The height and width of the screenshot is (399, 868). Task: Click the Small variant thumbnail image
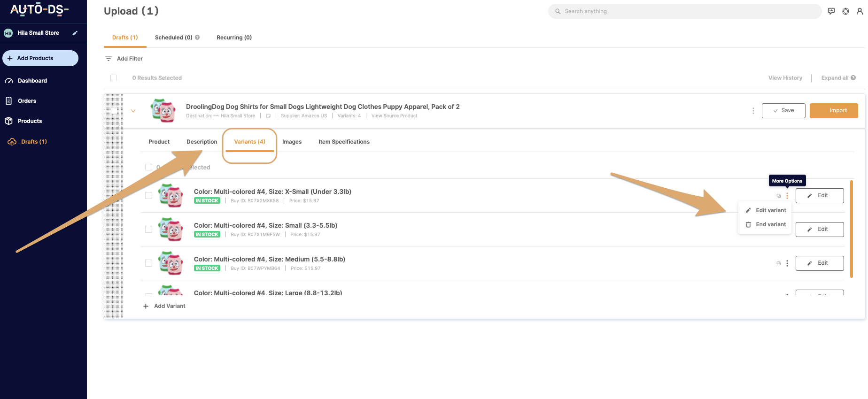(x=170, y=230)
